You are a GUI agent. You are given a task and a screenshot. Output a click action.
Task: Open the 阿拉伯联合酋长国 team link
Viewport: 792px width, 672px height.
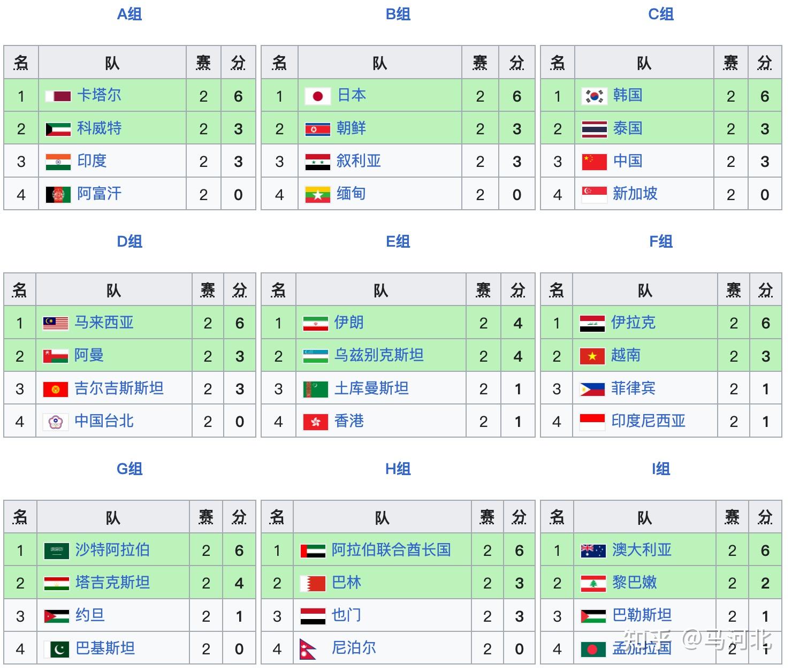pyautogui.click(x=391, y=549)
